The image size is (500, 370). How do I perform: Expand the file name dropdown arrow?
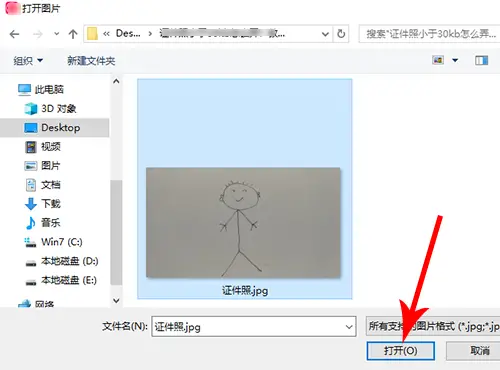click(x=349, y=327)
